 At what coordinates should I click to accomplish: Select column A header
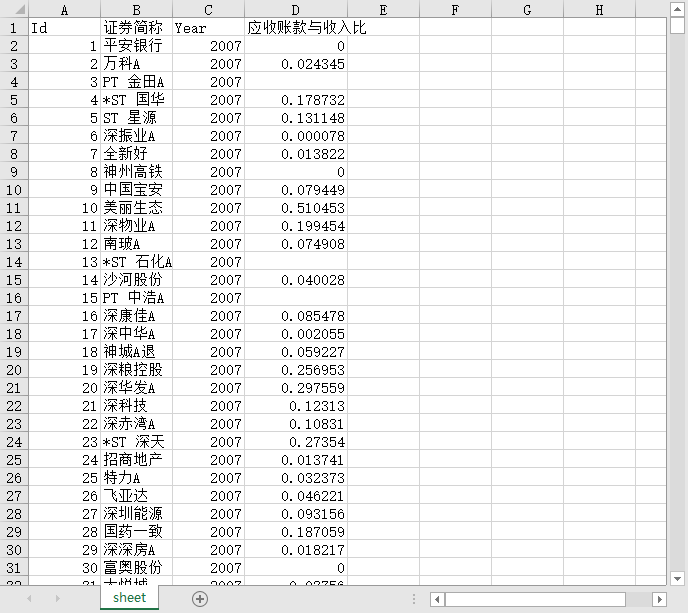pyautogui.click(x=64, y=10)
